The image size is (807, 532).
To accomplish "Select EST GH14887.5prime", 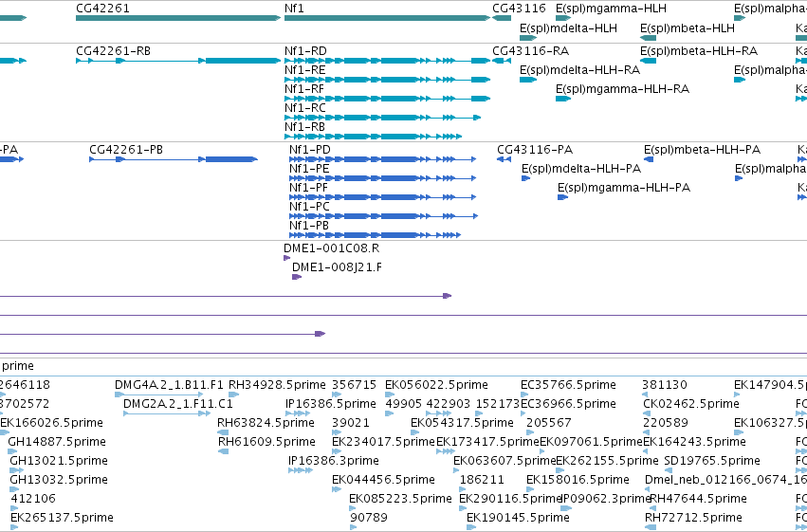I will click(13, 451).
